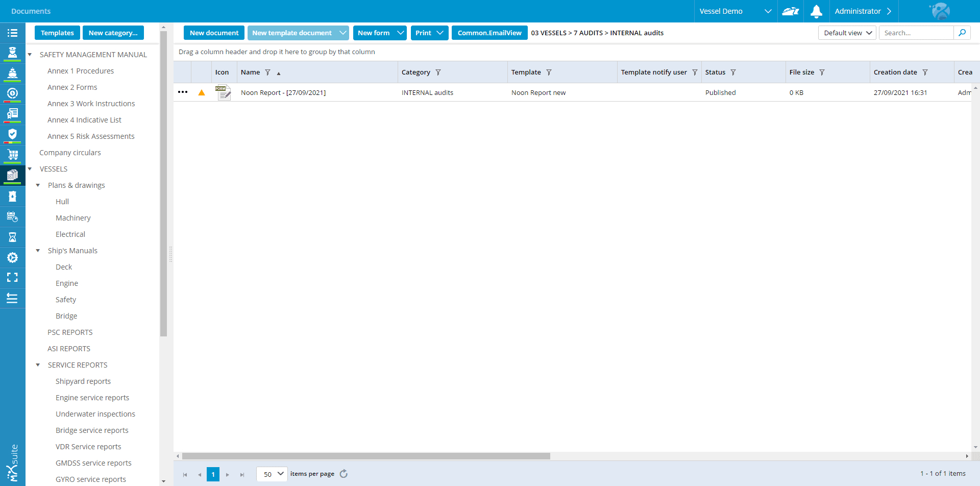
Task: Open the oil barrel sidebar icon
Action: click(x=12, y=196)
